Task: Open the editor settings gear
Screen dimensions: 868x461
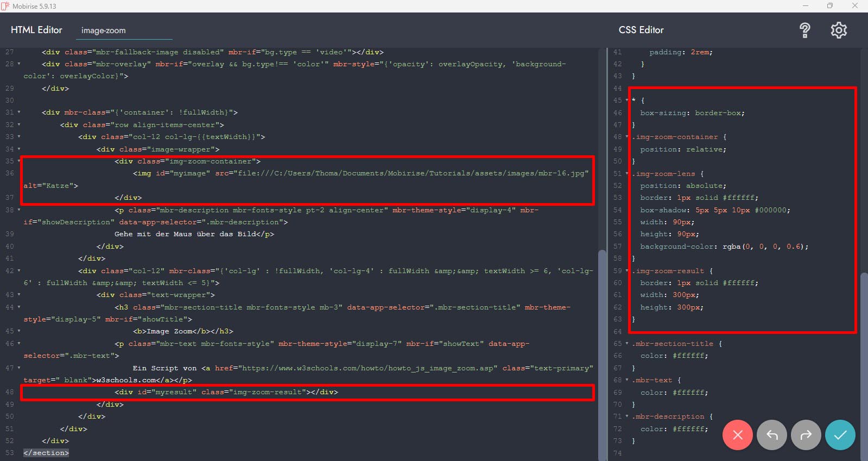Action: tap(839, 30)
